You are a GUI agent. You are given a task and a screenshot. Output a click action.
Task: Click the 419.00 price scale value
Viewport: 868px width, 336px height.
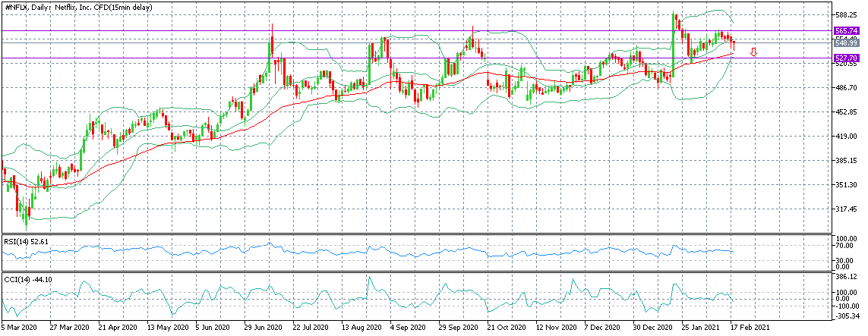click(x=845, y=137)
